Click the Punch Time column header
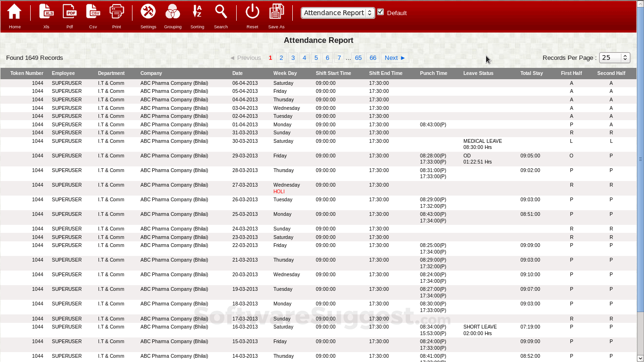Viewport: 644px width, 362px height. point(434,73)
